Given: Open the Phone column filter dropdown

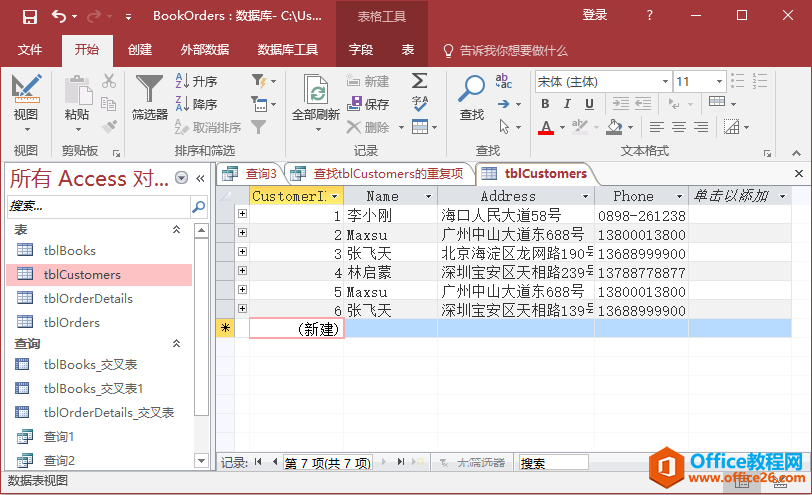Looking at the screenshot, I should [x=679, y=196].
